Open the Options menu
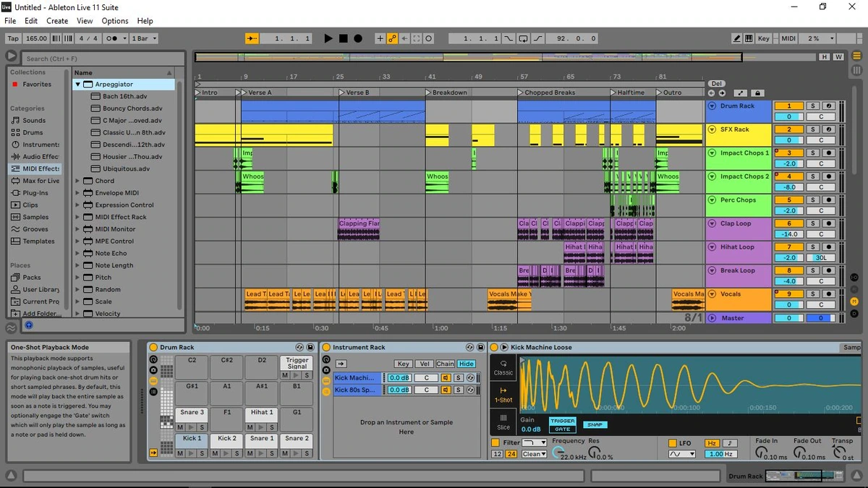This screenshot has height=488, width=868. point(115,21)
